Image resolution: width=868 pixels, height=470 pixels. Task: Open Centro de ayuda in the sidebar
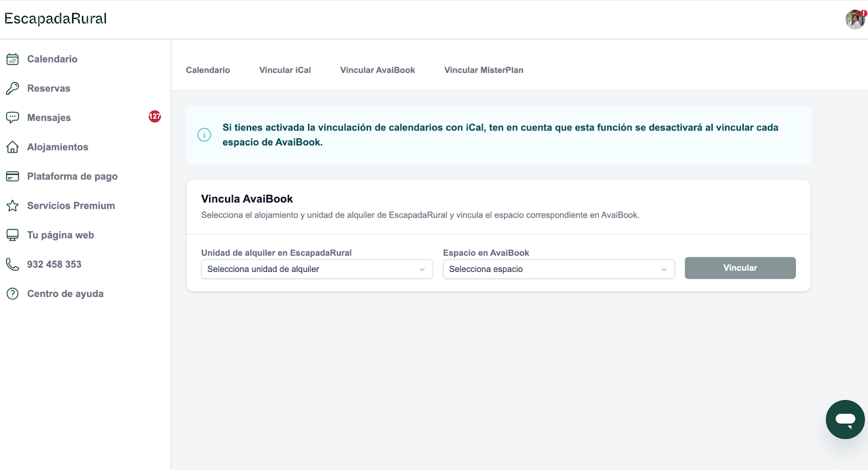click(x=65, y=294)
